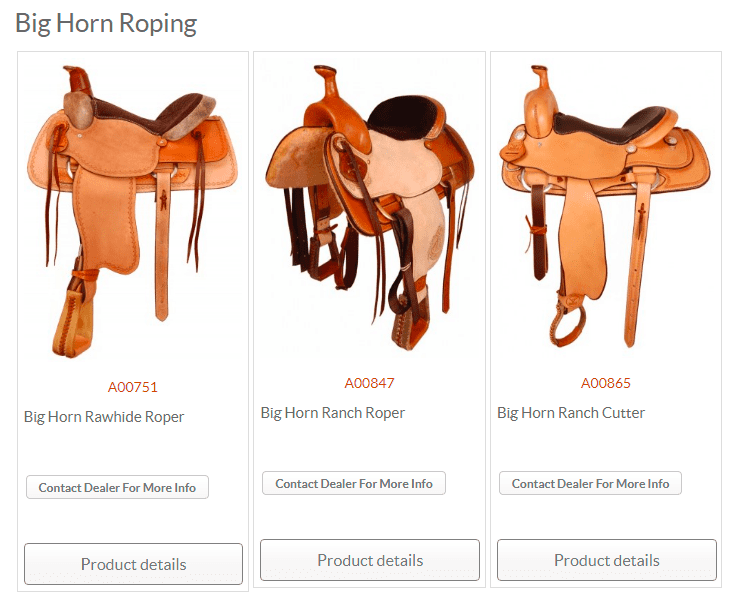
Task: Open the Big Horn Ranch Roper title
Action: tap(332, 413)
